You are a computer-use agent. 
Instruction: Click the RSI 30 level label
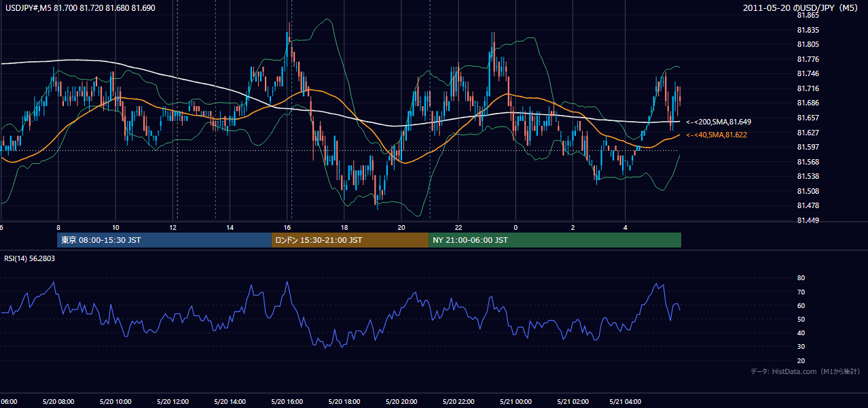click(x=801, y=347)
